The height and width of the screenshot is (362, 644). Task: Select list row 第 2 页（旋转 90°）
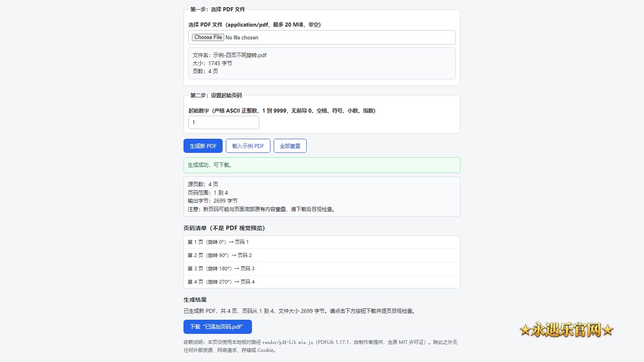322,255
